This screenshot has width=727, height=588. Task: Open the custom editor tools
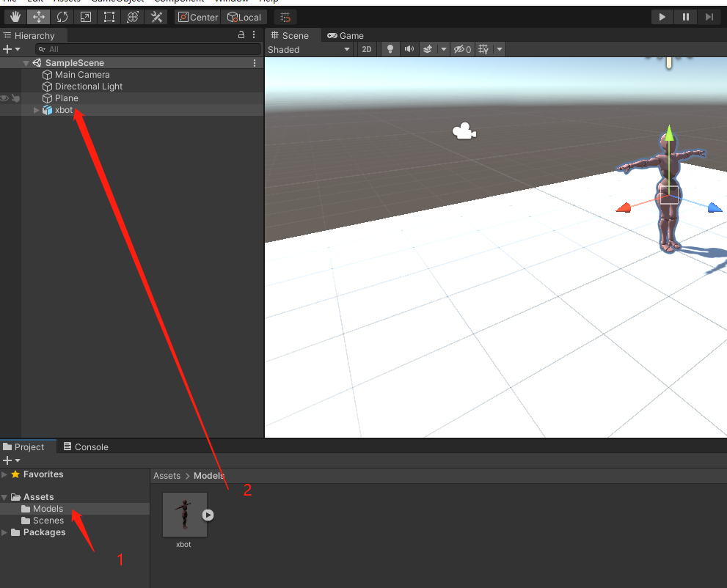(x=156, y=17)
